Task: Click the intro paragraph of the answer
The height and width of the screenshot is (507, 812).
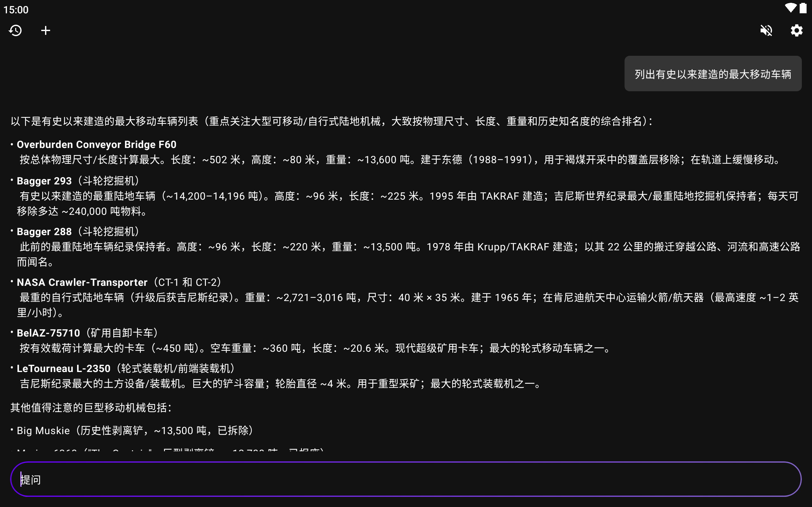Action: click(332, 121)
